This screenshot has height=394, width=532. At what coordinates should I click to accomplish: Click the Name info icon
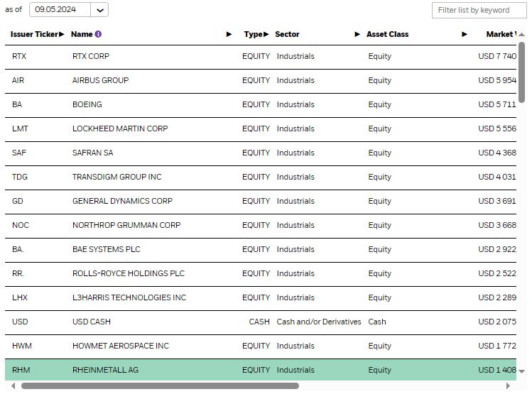98,34
